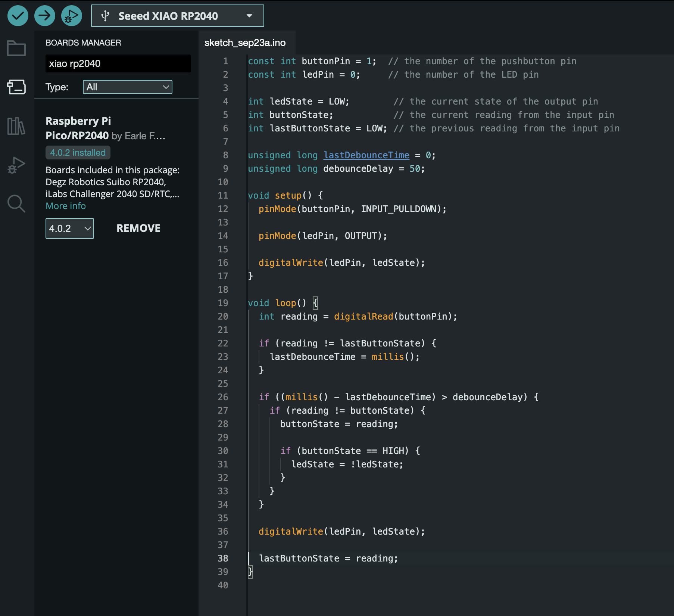Click the 4.0.2 installed badge
This screenshot has height=616, width=674.
pyautogui.click(x=78, y=152)
